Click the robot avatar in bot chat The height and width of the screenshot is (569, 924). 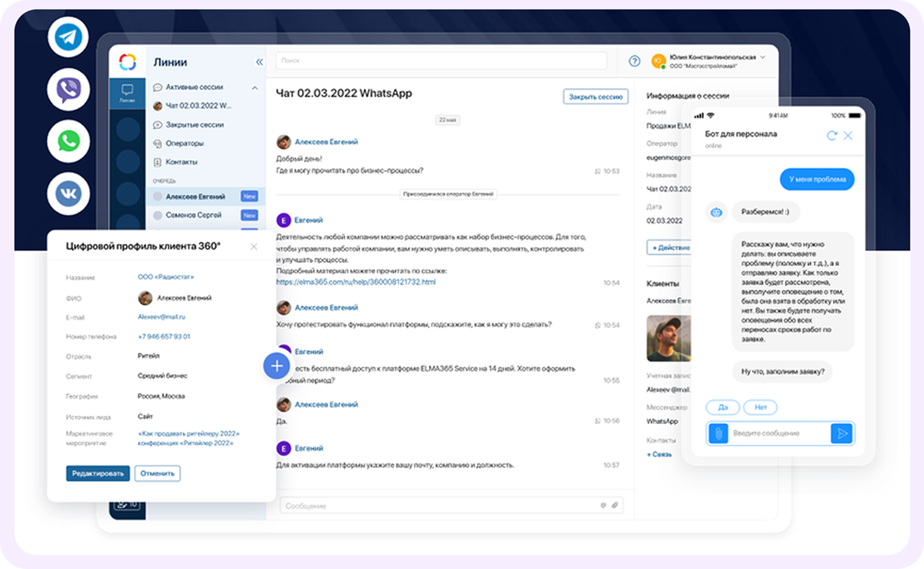[x=716, y=212]
